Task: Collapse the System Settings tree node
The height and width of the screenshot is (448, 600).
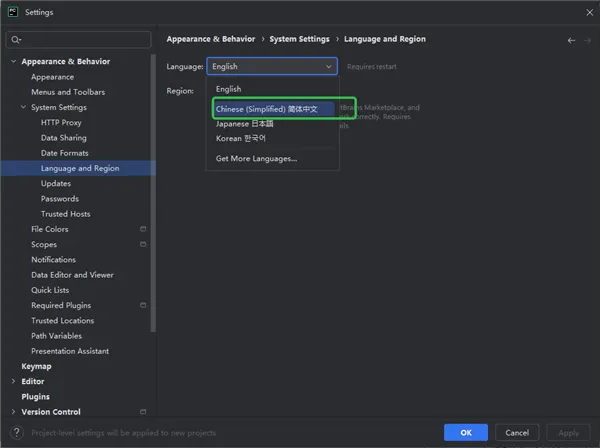Action: pos(23,107)
